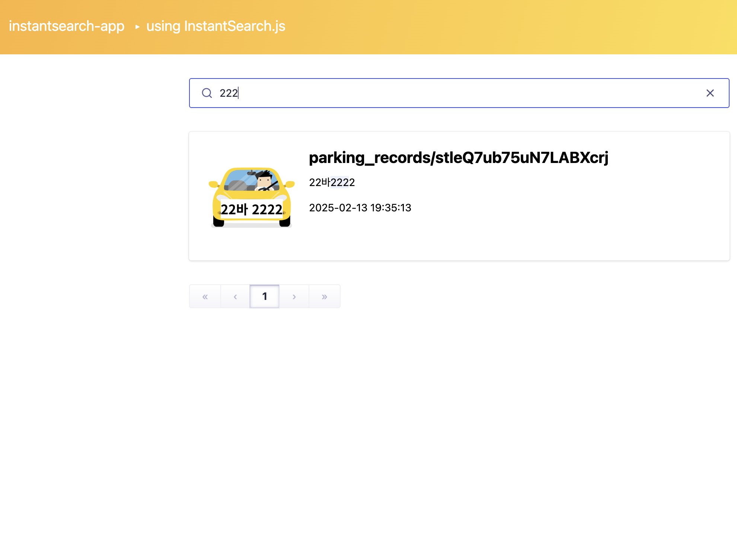Go to the previous page (‹)
The width and height of the screenshot is (737, 560).
(x=235, y=297)
